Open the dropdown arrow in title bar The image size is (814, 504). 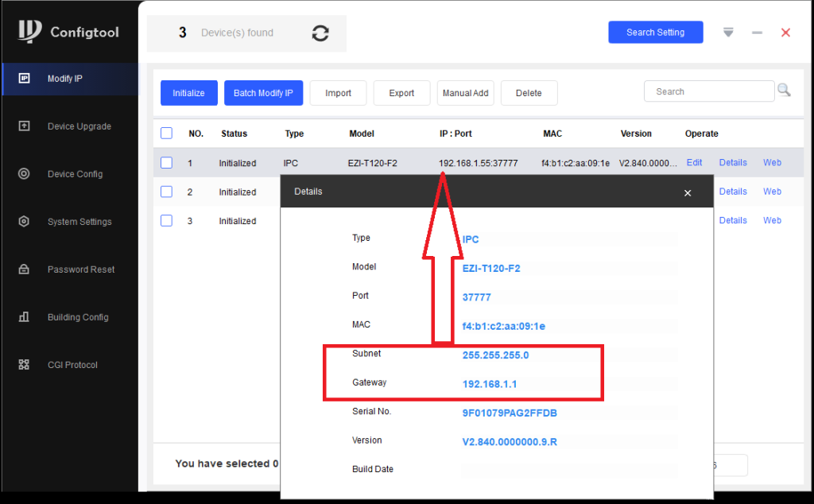point(728,33)
